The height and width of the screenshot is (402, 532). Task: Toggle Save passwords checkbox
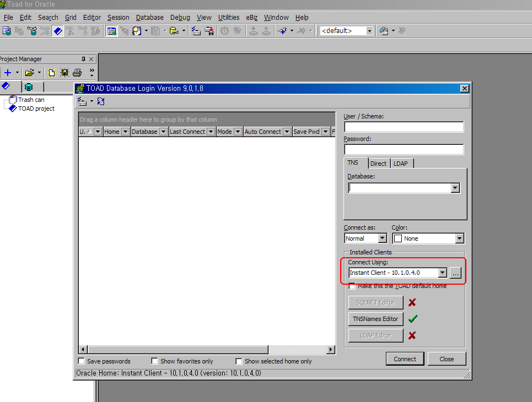pyautogui.click(x=82, y=361)
